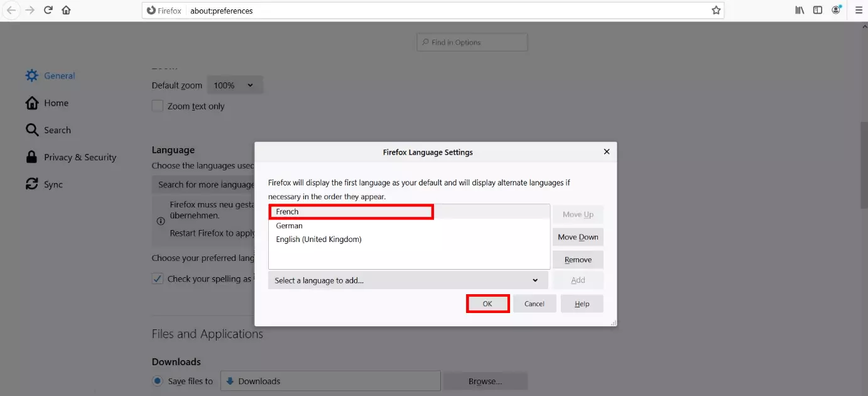Expand the Default zoom 100% dropdown

tap(234, 85)
